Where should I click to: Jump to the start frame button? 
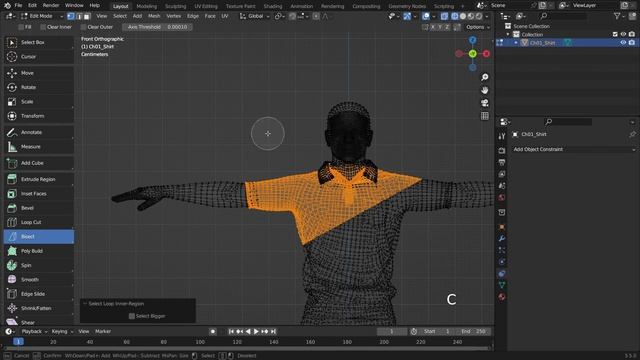[231, 331]
